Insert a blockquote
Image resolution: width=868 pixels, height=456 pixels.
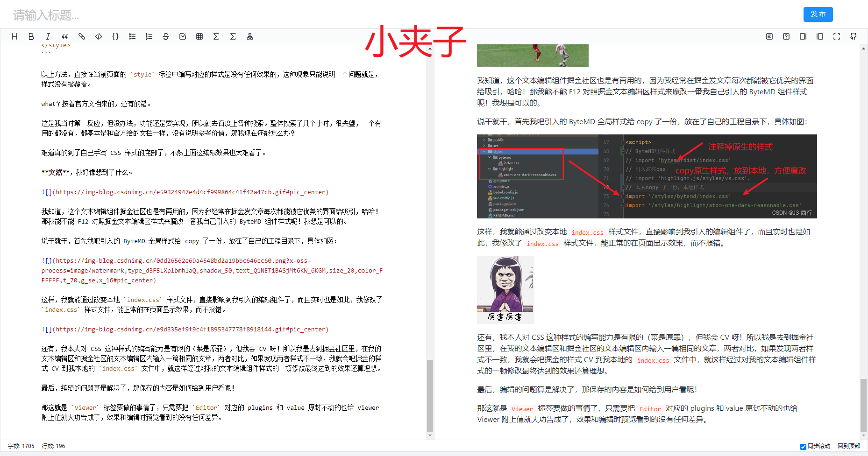click(64, 36)
